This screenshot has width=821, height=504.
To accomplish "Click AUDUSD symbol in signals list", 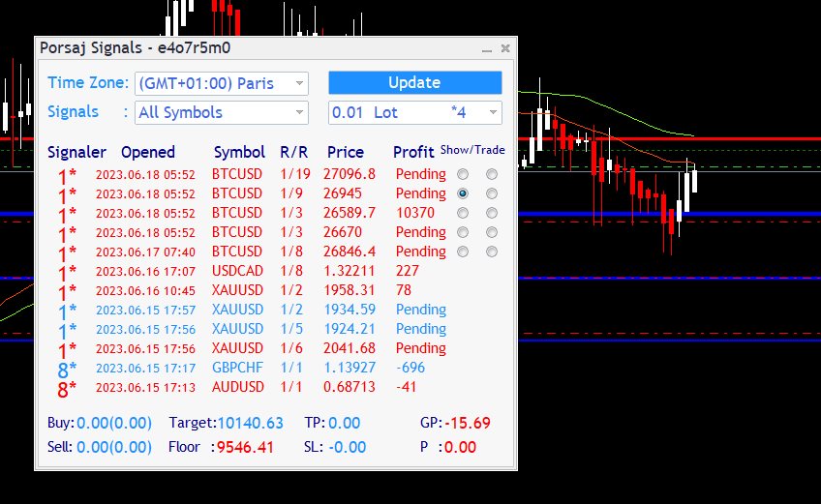I will pos(238,387).
